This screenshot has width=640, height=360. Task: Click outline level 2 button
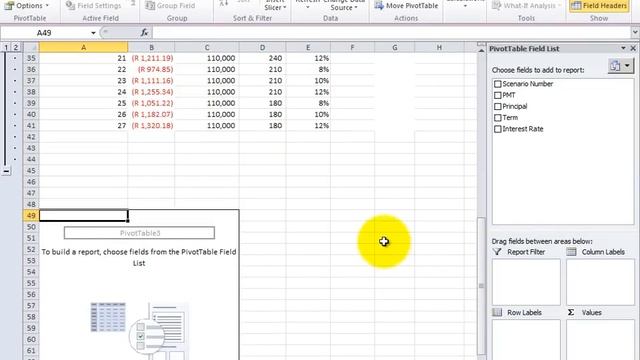(16, 47)
